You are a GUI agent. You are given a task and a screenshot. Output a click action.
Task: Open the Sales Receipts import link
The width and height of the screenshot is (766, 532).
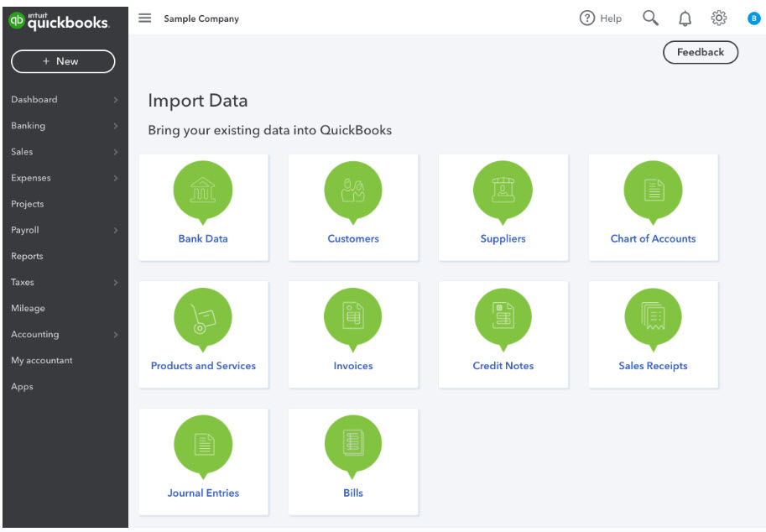[x=653, y=366]
